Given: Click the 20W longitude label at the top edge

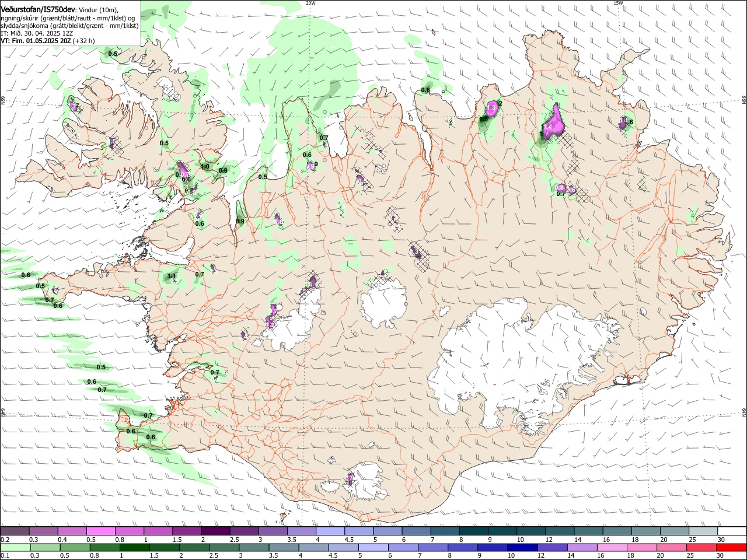Looking at the screenshot, I should pyautogui.click(x=310, y=3).
